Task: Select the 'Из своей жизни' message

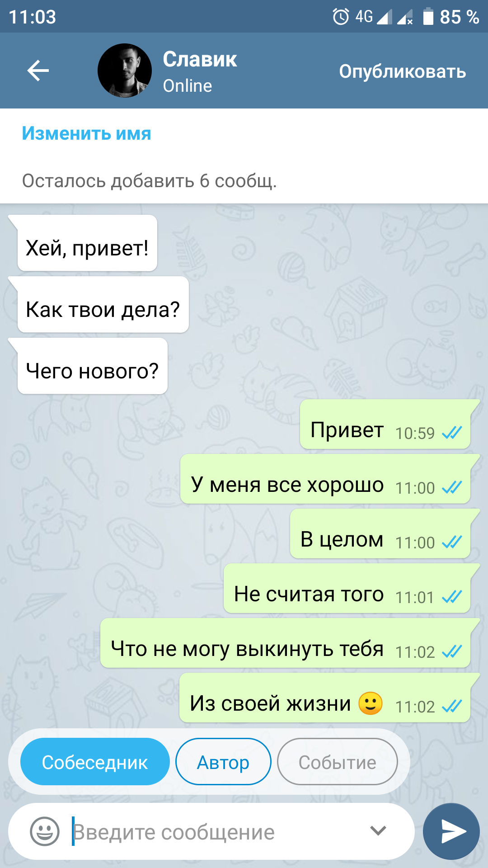Action: pos(325,698)
